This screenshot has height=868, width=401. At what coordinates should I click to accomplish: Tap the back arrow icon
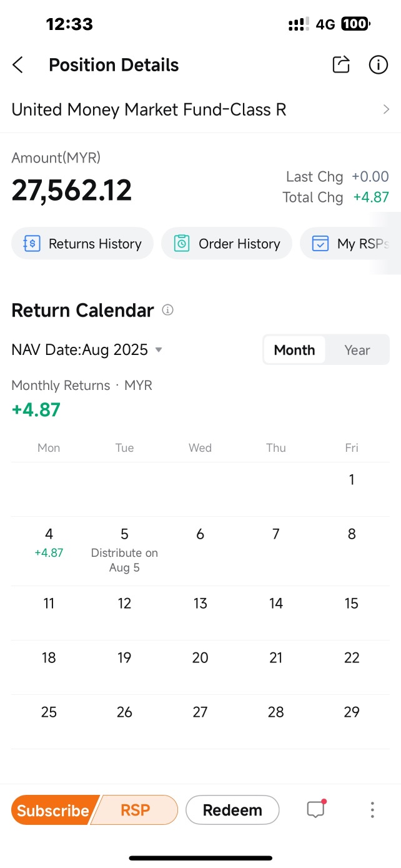click(18, 65)
